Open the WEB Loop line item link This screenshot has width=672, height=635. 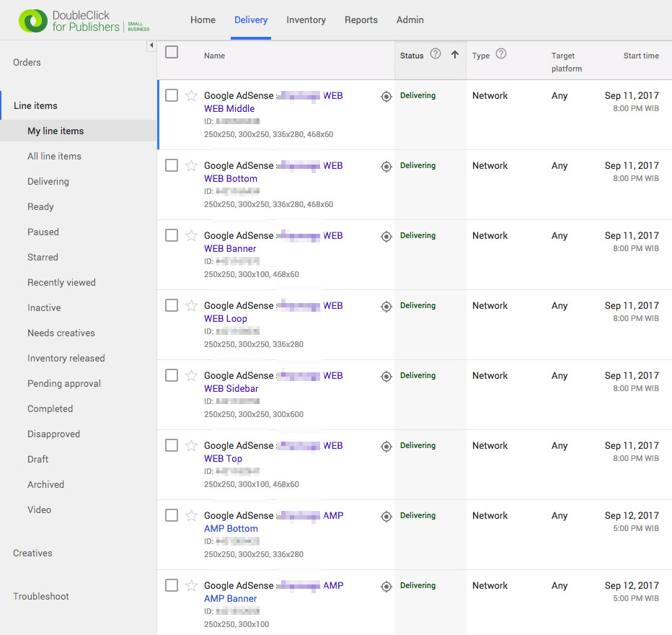(226, 318)
